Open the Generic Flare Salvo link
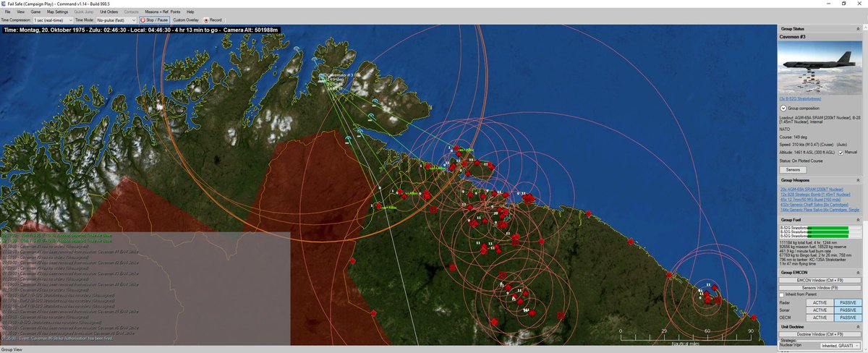 tap(819, 208)
